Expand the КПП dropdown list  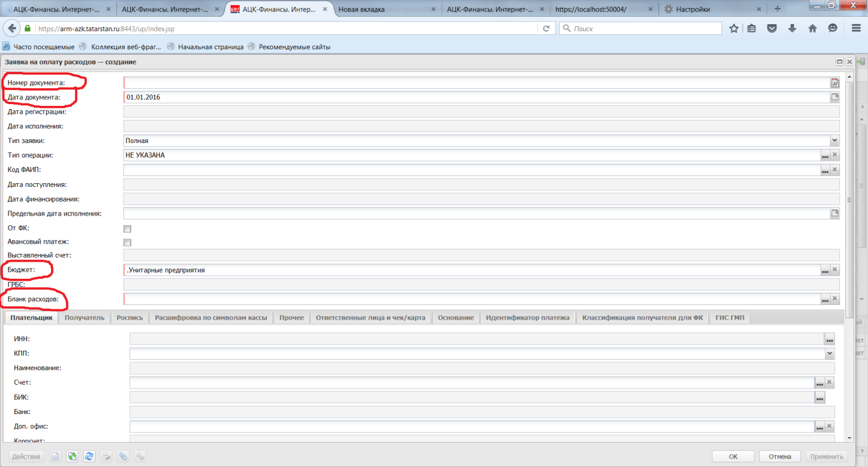click(829, 353)
